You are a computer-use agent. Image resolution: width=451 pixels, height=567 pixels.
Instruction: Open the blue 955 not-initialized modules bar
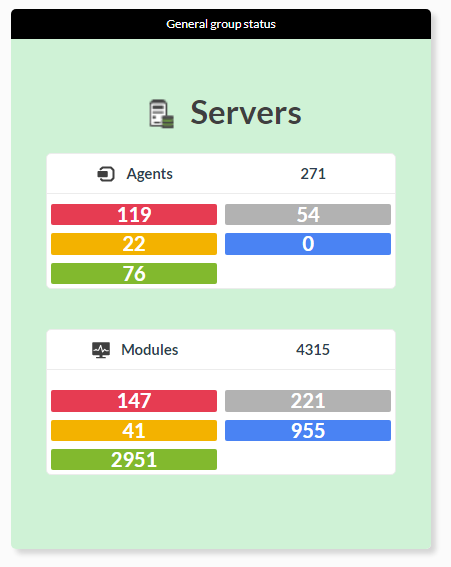(308, 430)
